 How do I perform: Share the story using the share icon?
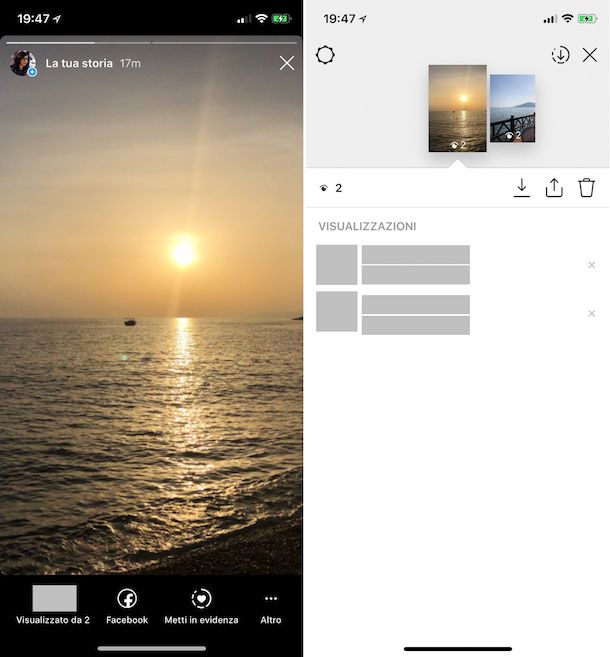[x=554, y=188]
